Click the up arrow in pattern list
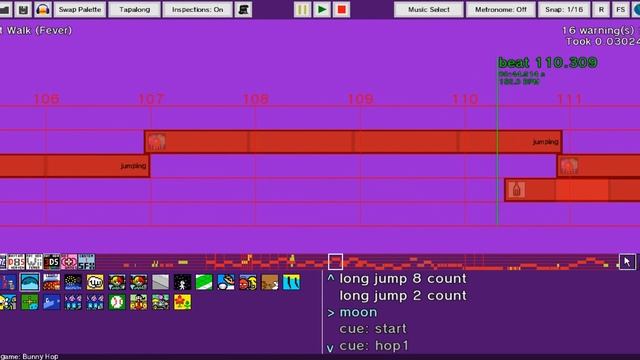Screen dimensions: 640x360 [331, 278]
